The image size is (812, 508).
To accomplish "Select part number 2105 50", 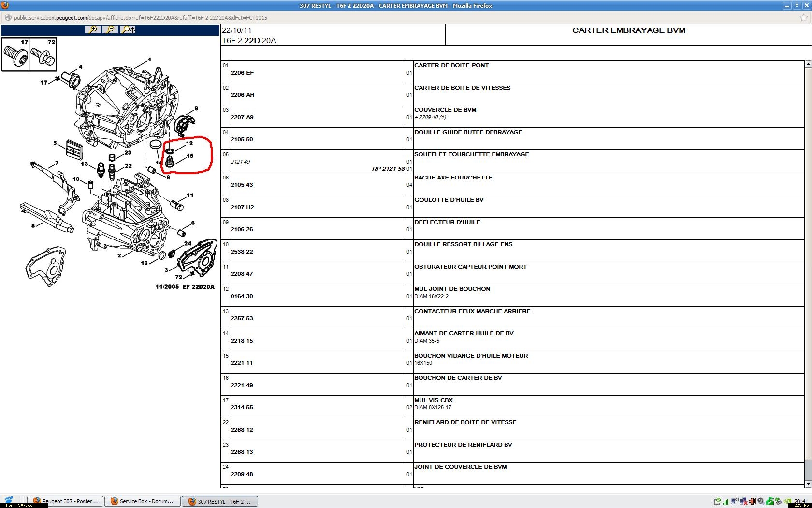I will 242,139.
